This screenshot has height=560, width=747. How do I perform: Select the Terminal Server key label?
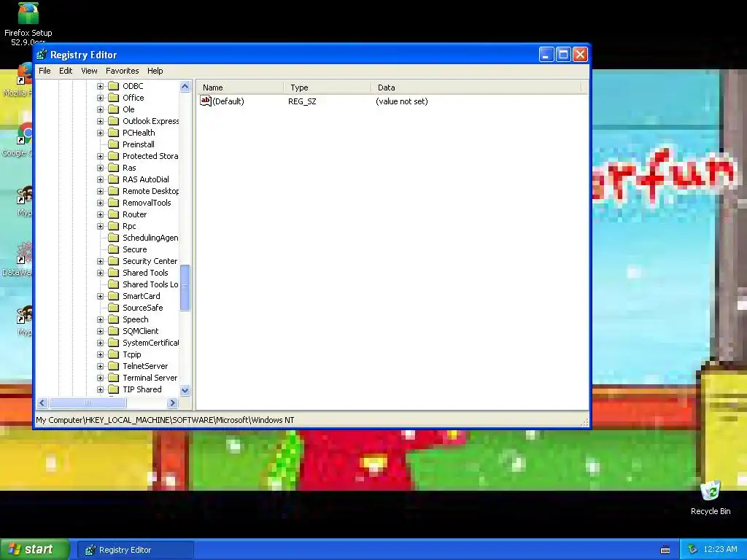[150, 378]
